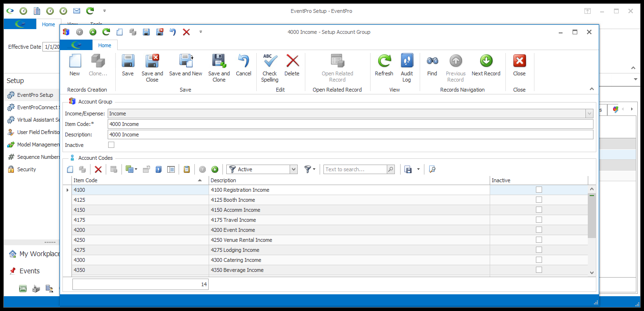This screenshot has width=644, height=311.
Task: Click magnifier page icon at Account Codes toolbar end
Action: pyautogui.click(x=432, y=169)
